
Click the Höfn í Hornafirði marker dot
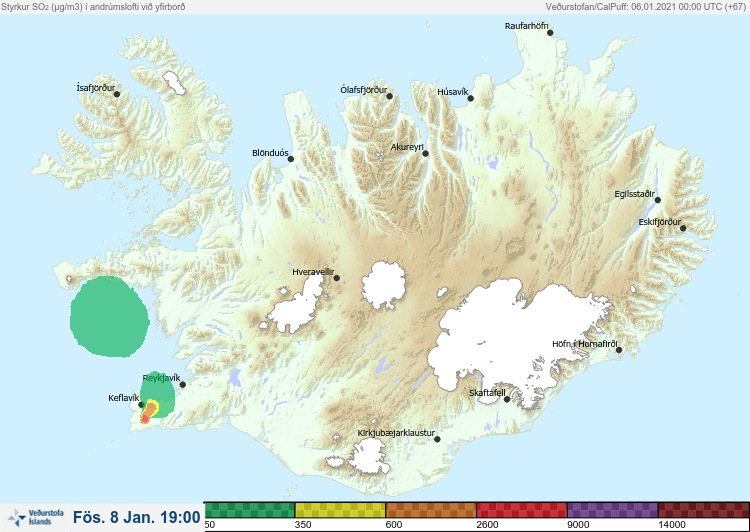click(x=618, y=350)
